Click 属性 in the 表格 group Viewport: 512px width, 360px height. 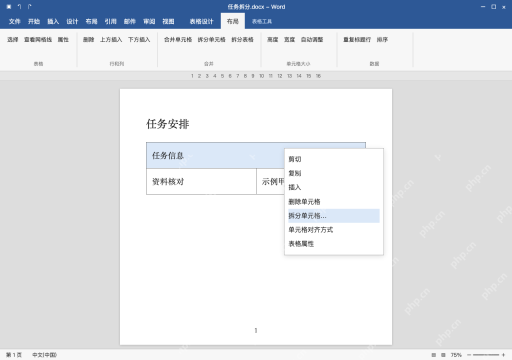point(63,40)
